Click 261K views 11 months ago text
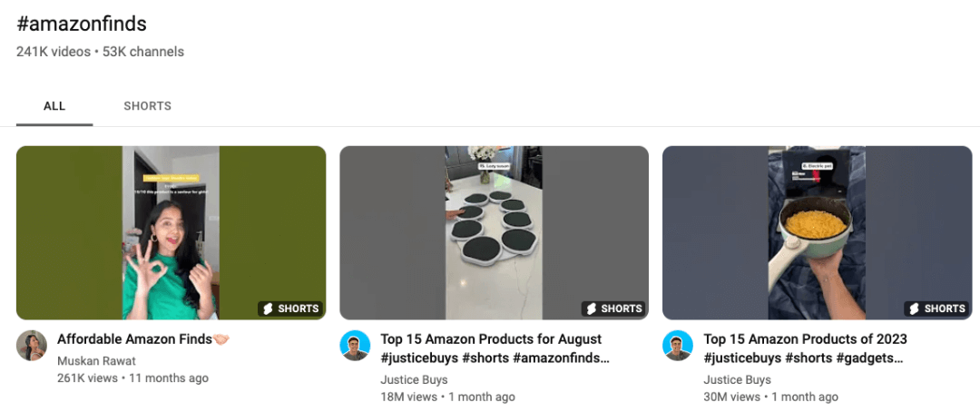Screen dimensions: 980x412 [132, 378]
